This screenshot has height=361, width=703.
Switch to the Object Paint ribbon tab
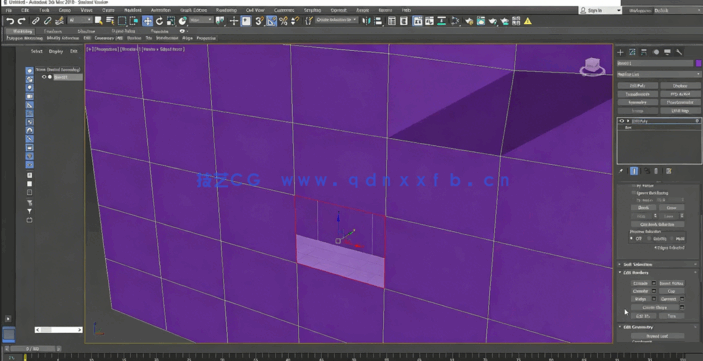[x=123, y=31]
